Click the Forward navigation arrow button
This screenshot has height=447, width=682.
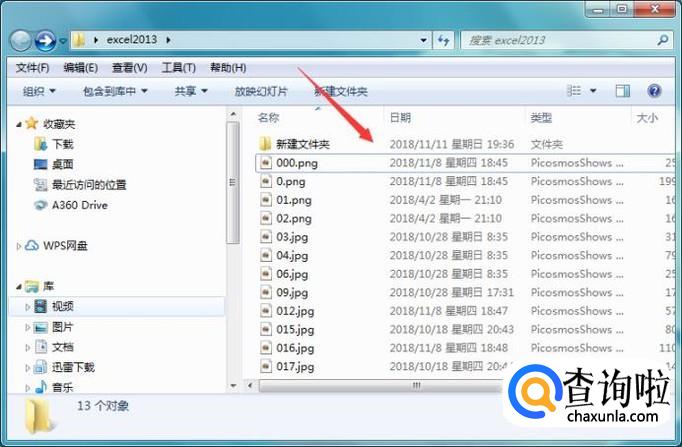pyautogui.click(x=45, y=41)
